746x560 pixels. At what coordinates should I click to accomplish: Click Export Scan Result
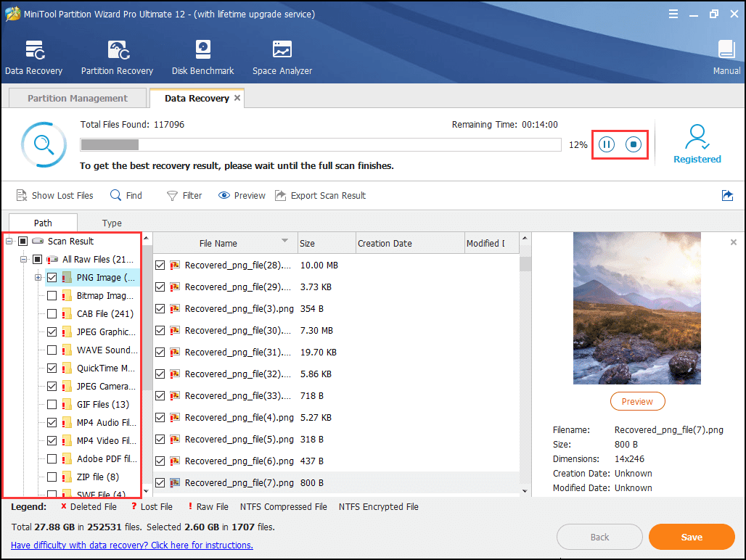[321, 195]
